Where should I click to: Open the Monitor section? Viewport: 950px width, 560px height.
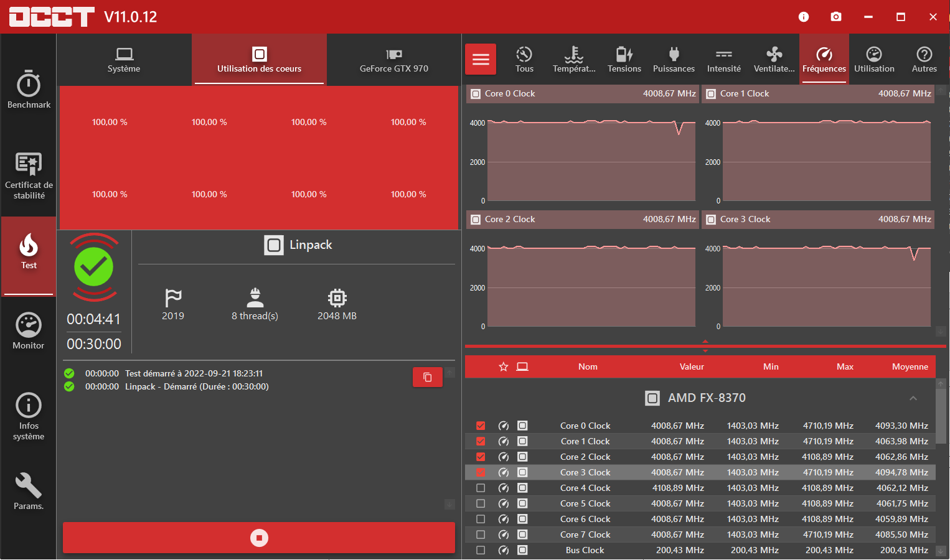coord(29,331)
